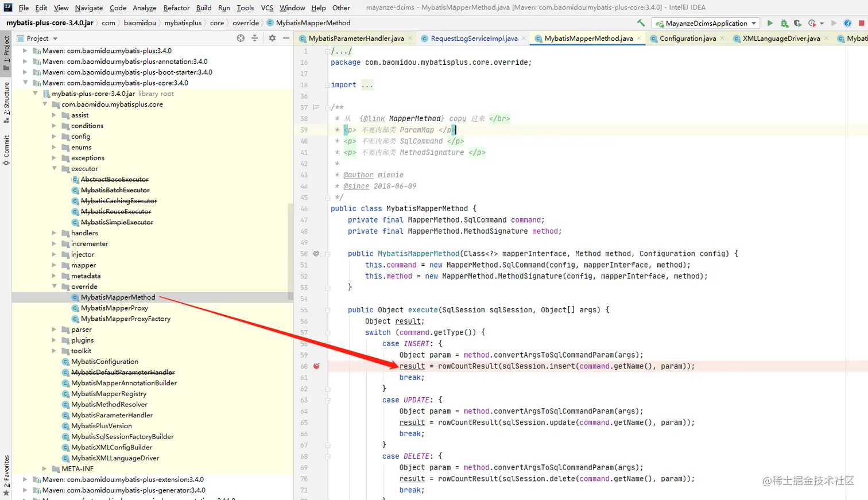Expand the mybatis-plus-annotation:3.4.0 library node

(x=25, y=61)
